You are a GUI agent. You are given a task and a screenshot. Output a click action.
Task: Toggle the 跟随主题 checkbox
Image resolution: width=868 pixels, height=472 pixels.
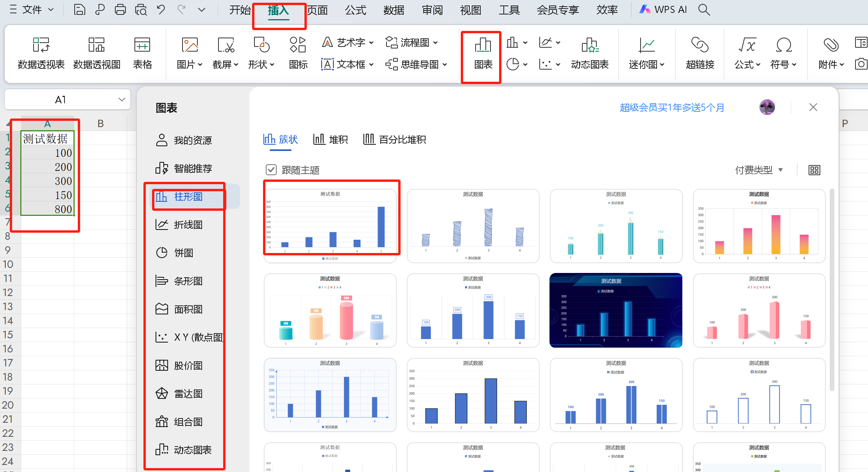click(271, 170)
